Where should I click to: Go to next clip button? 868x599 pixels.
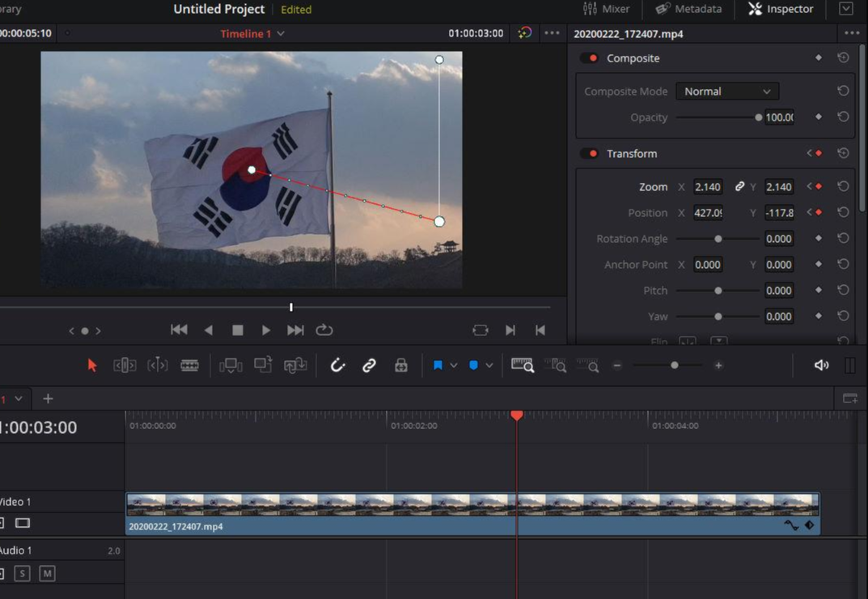[x=510, y=330]
